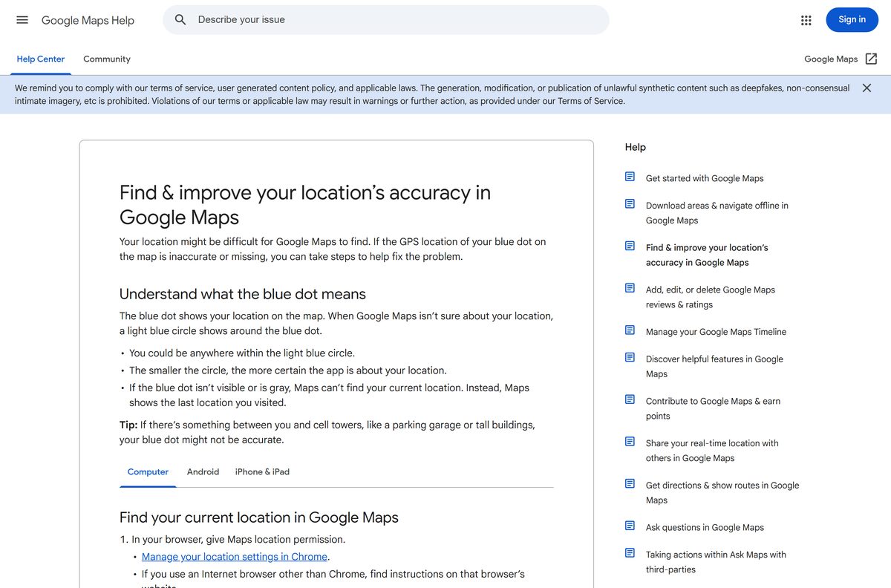Switch to the Help Center tab
This screenshot has width=891, height=588.
tap(41, 59)
